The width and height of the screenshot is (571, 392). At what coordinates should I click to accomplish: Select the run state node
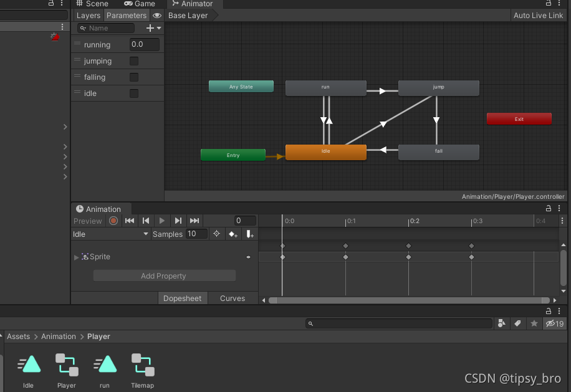pos(326,88)
